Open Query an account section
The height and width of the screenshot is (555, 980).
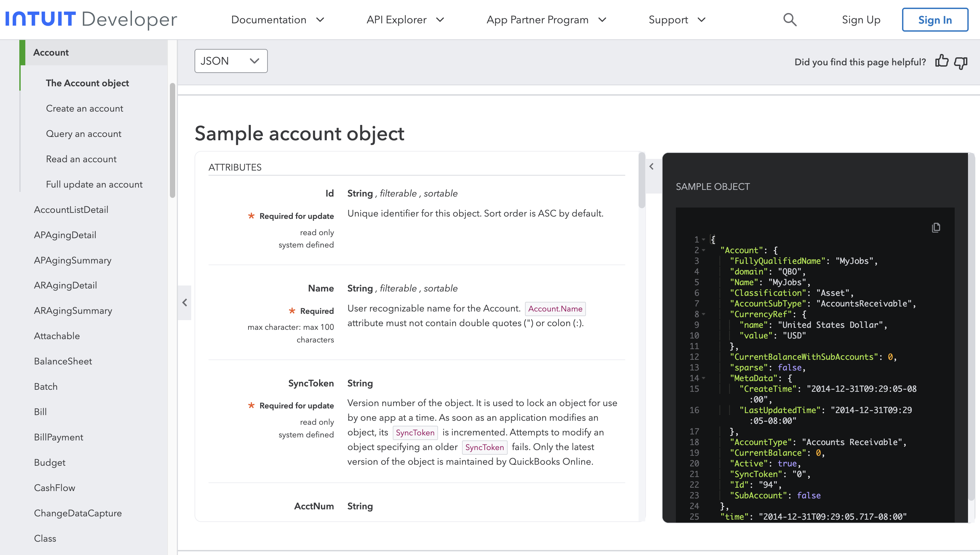click(x=84, y=134)
